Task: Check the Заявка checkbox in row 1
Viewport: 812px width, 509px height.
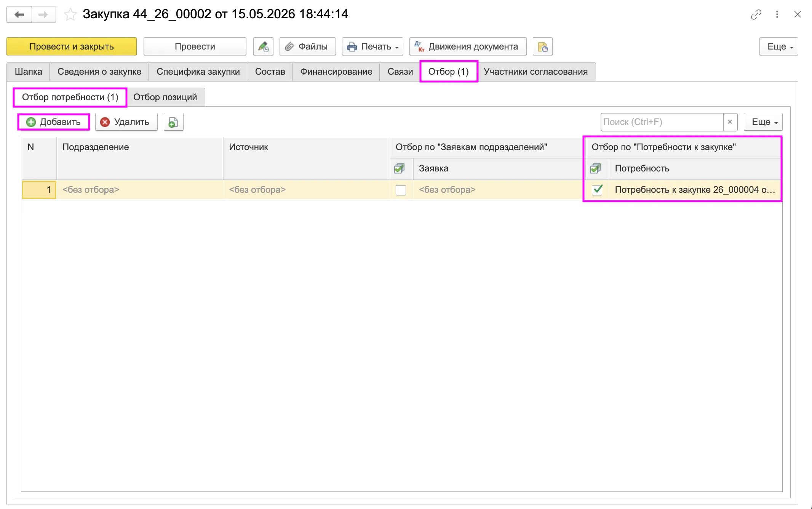Action: point(401,190)
